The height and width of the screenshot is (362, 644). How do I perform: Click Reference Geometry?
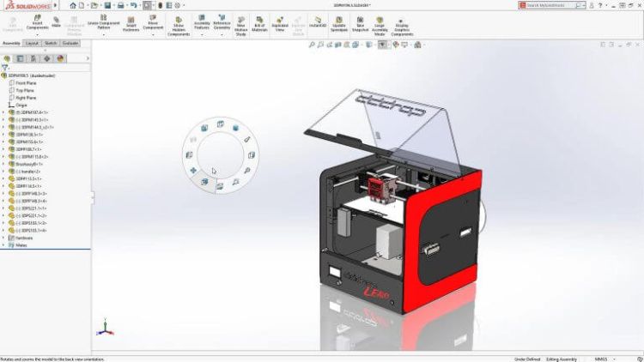point(222,22)
